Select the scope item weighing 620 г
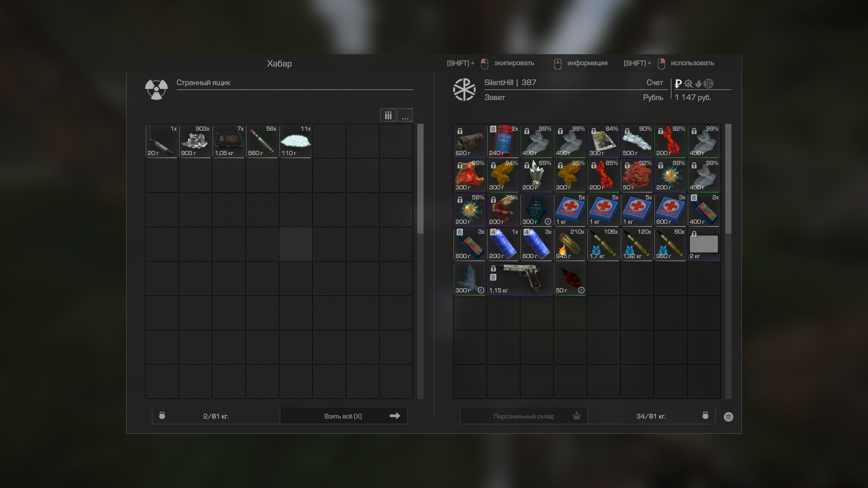The height and width of the screenshot is (488, 868). tap(470, 141)
